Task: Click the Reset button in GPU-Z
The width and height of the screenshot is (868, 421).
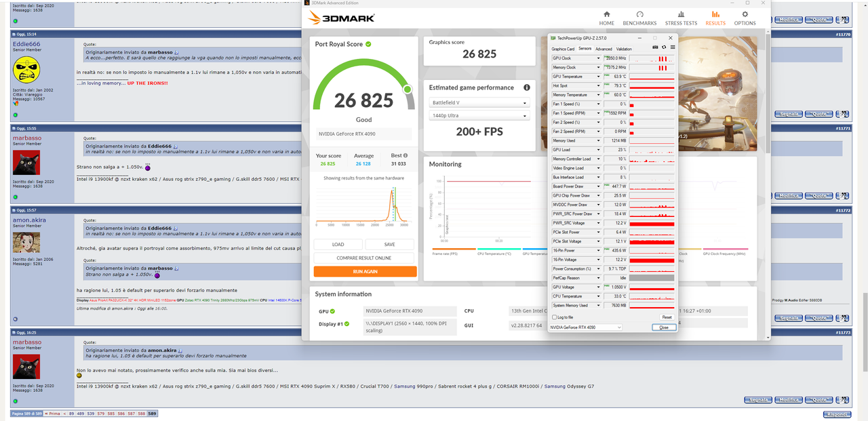Action: click(x=667, y=317)
